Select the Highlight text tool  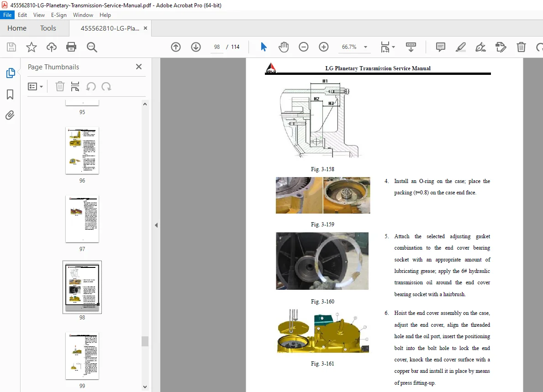(461, 47)
